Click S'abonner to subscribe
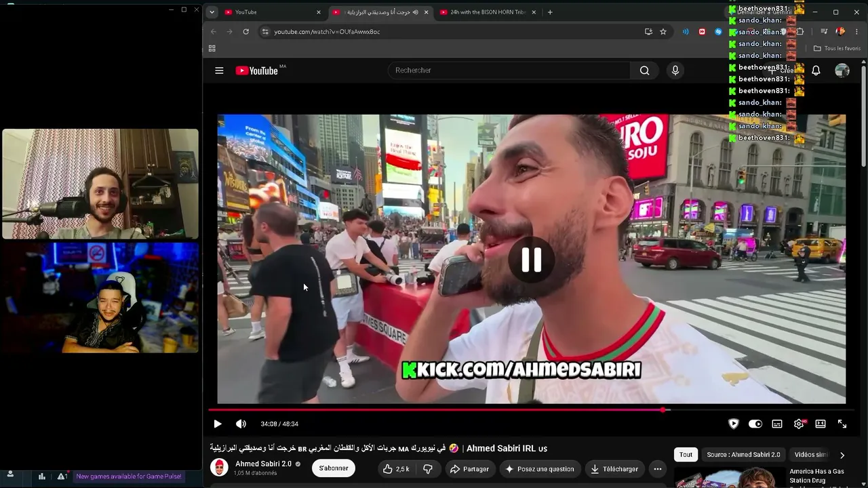 pos(334,468)
